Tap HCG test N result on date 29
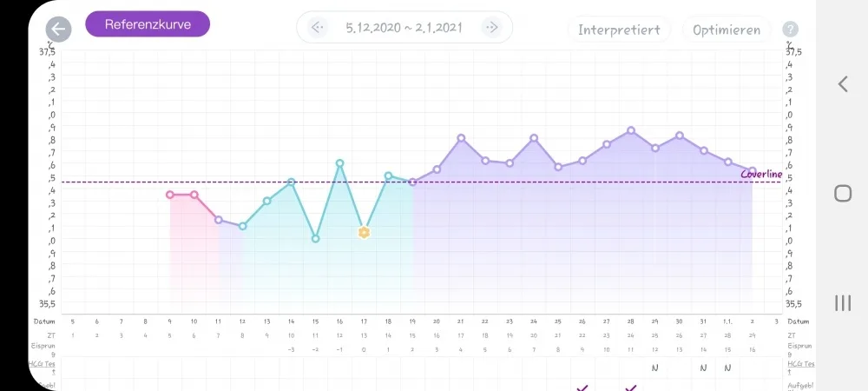This screenshot has height=391, width=868. 654,368
